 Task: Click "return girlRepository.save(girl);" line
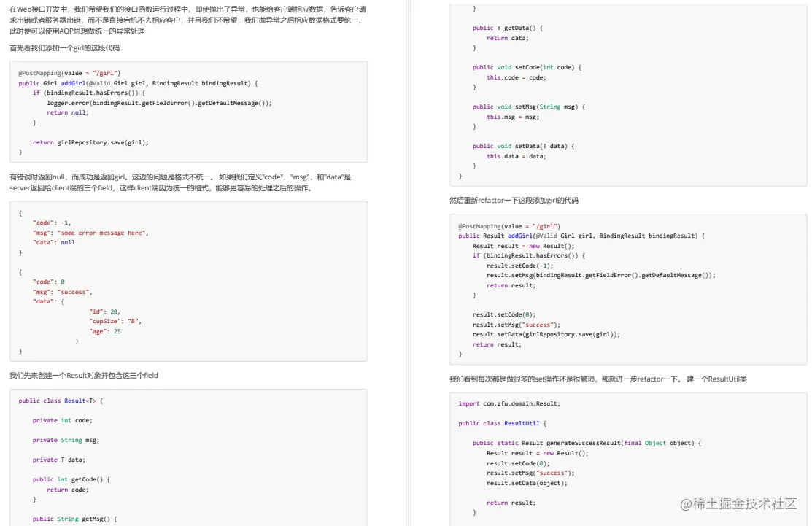point(90,142)
